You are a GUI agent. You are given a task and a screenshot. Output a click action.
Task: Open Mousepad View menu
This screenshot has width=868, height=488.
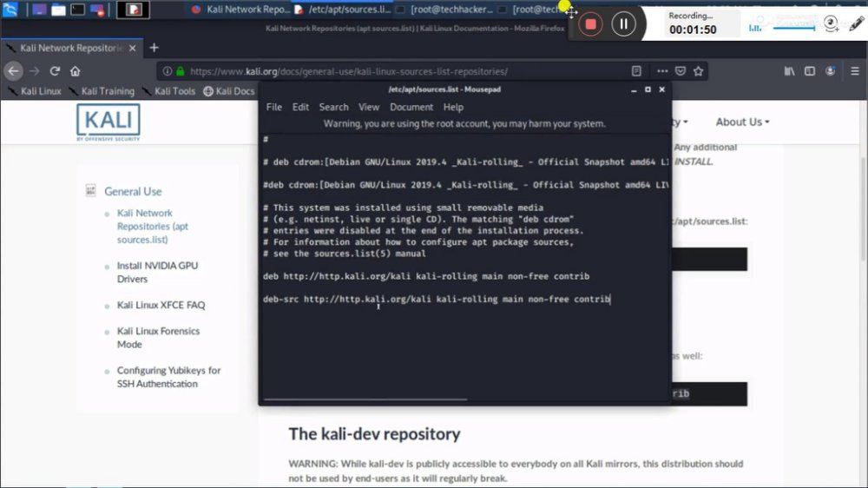(369, 107)
